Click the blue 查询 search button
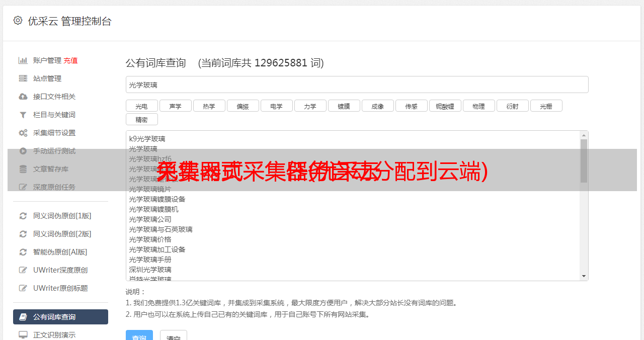644x340 pixels. [139, 336]
